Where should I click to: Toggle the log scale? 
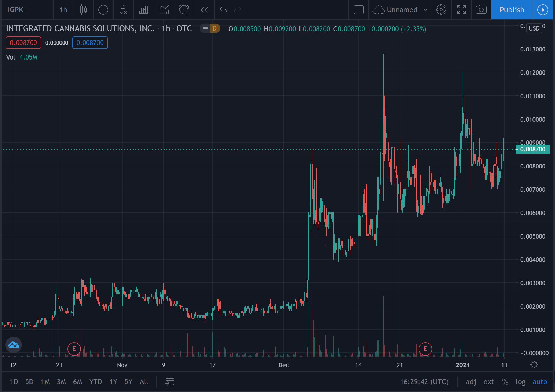pyautogui.click(x=520, y=382)
